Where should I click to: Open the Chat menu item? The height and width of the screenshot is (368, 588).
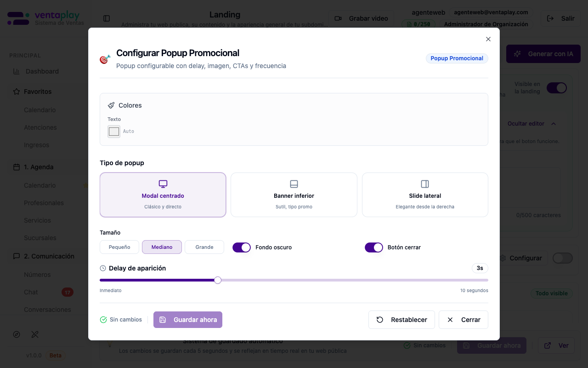30,292
